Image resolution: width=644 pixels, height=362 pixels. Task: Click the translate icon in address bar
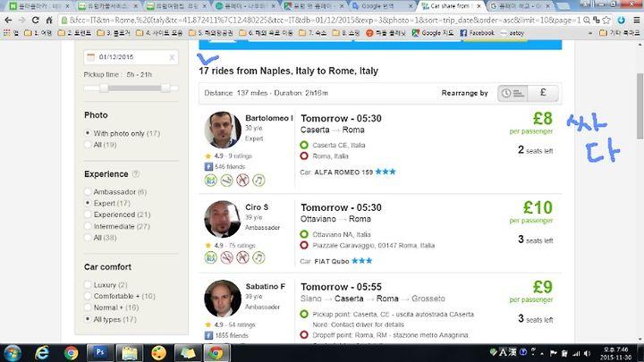597,20
